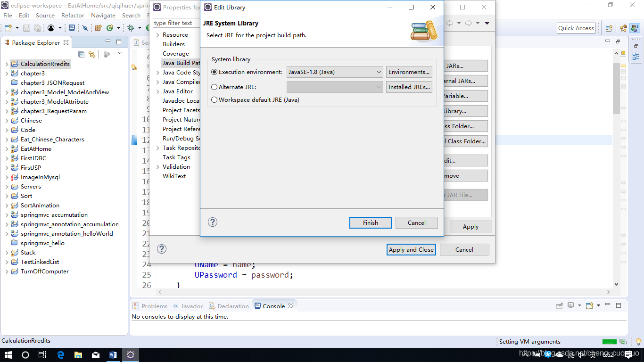Click the editor vertical scrollbar thumb
This screenshot has height=362, width=644.
pyautogui.click(x=616, y=88)
